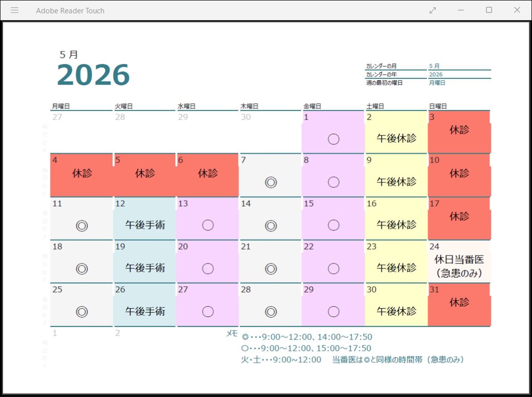The height and width of the screenshot is (397, 532).
Task: Select the yellow 午後休診 cell on May 2
Action: [x=396, y=138]
